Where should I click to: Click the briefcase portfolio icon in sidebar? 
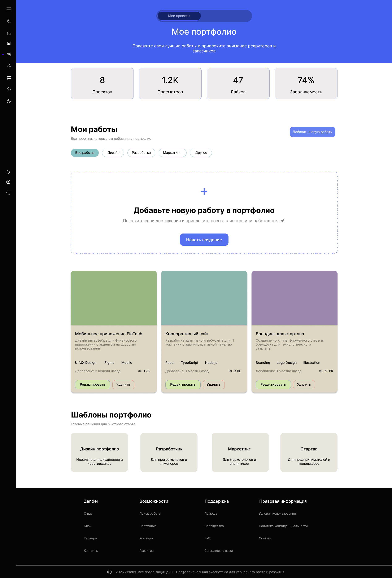(9, 55)
